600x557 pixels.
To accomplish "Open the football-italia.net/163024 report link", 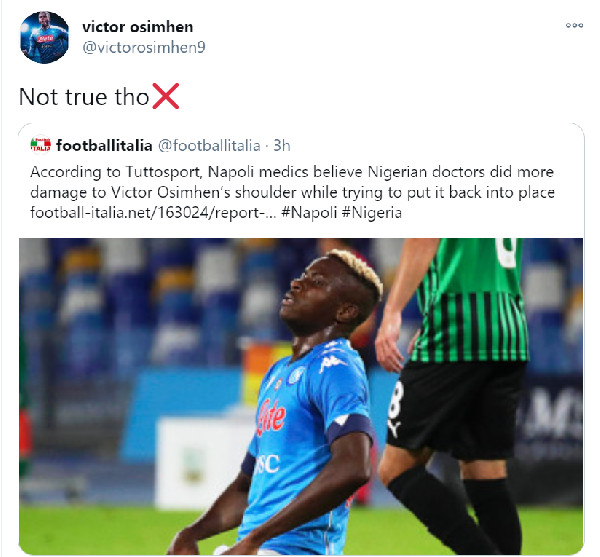I will point(153,212).
